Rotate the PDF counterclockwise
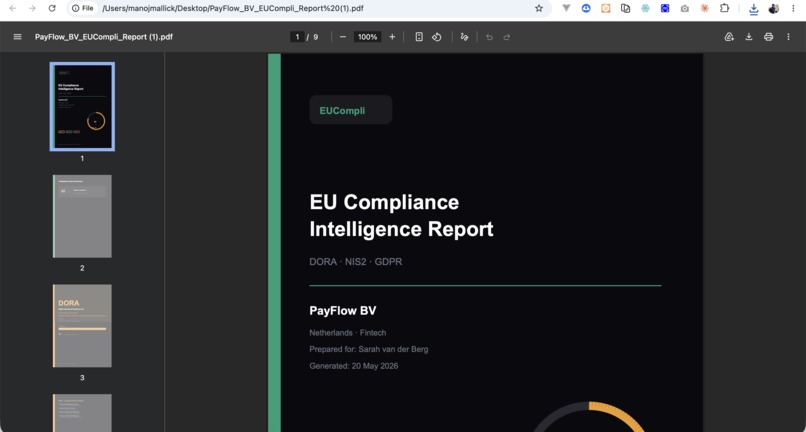806x432 pixels. [x=436, y=37]
